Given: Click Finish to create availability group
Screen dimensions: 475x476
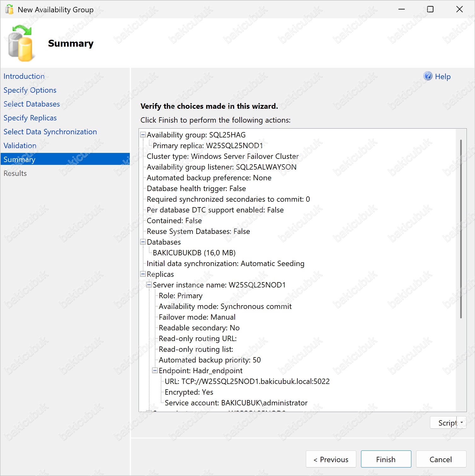Looking at the screenshot, I should click(386, 459).
